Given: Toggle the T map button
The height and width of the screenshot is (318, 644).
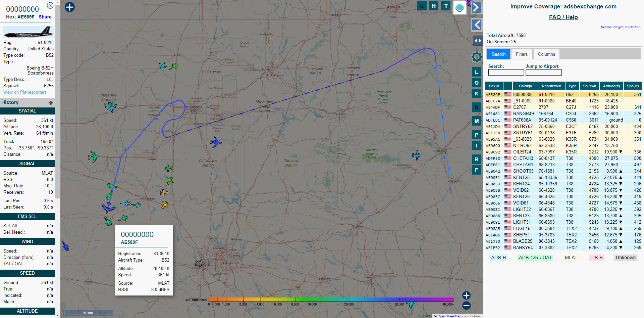Looking at the screenshot, I should coord(446,6).
